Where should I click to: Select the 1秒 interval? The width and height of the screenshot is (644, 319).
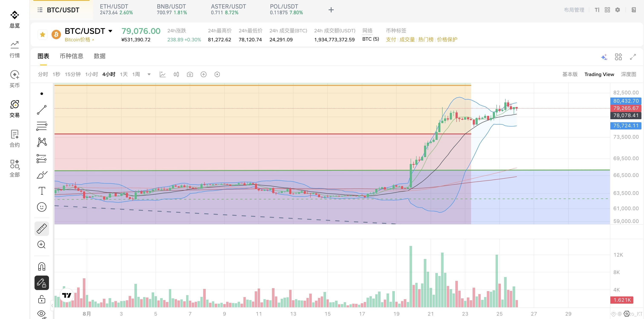pos(56,74)
